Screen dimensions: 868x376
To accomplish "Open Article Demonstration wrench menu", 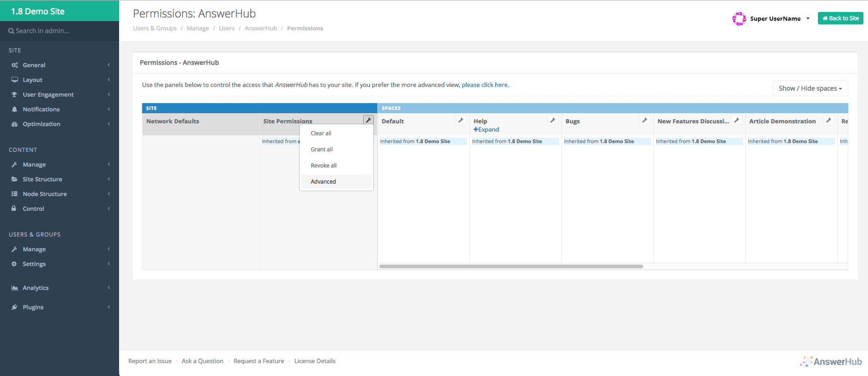I will (828, 120).
